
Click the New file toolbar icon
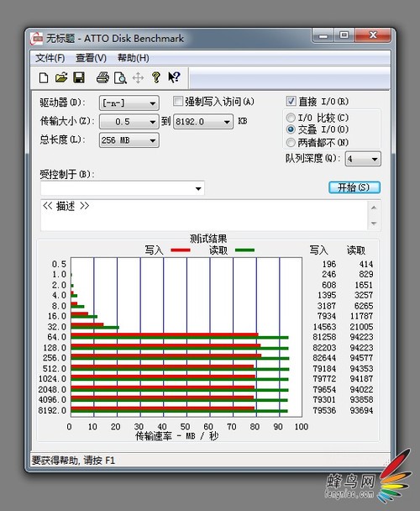(x=44, y=78)
